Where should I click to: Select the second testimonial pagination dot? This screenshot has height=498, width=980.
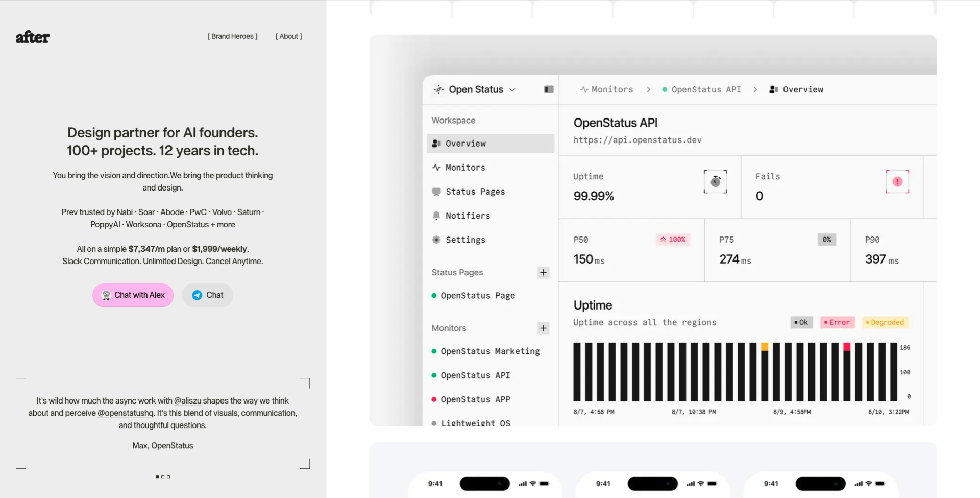coord(163,477)
